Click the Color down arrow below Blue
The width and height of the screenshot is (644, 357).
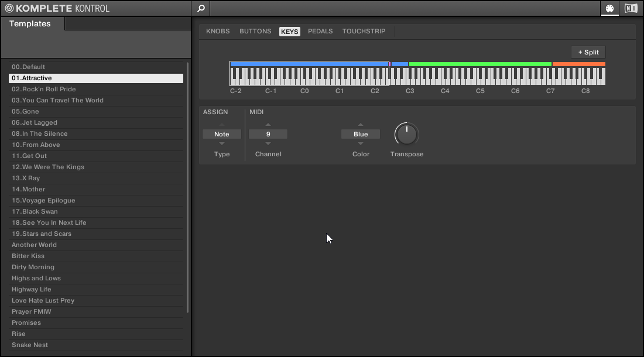(x=361, y=143)
